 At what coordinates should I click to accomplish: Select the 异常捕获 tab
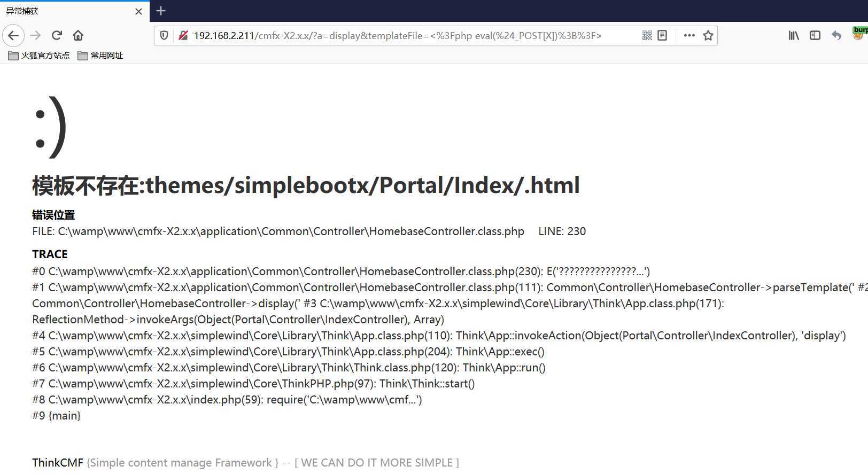tap(75, 11)
